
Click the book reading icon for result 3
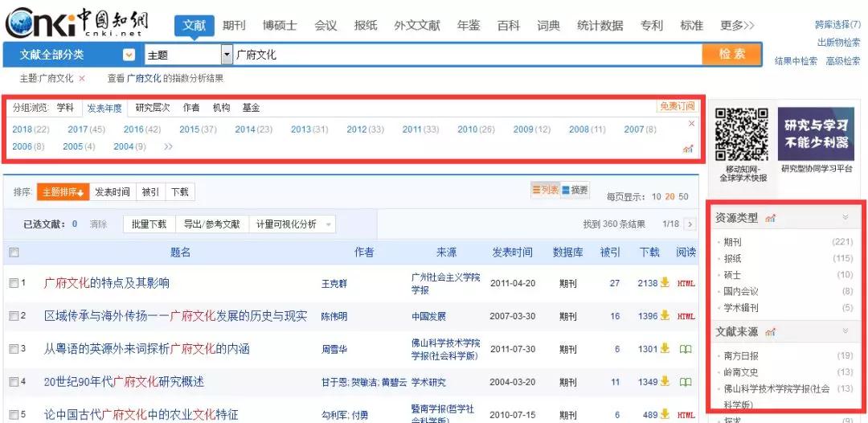tap(686, 349)
